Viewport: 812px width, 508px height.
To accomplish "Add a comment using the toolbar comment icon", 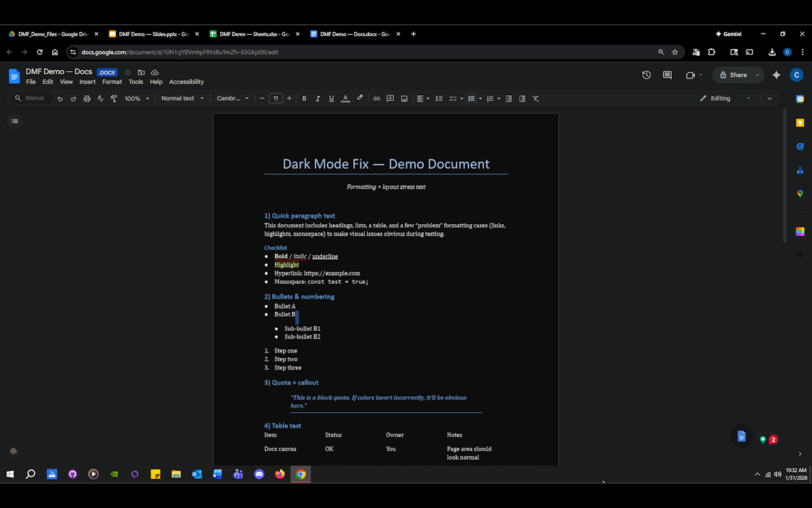I will click(x=390, y=98).
